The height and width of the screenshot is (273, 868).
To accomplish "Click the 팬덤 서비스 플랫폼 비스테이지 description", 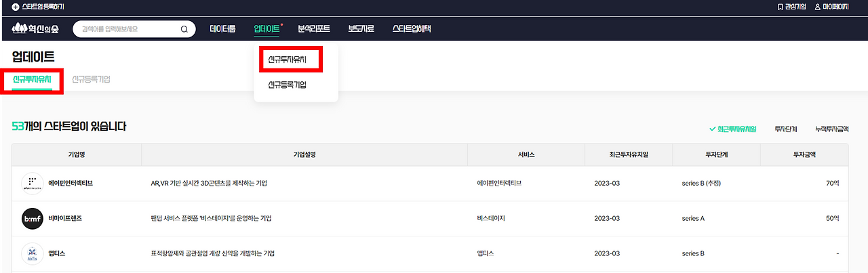I will (211, 218).
